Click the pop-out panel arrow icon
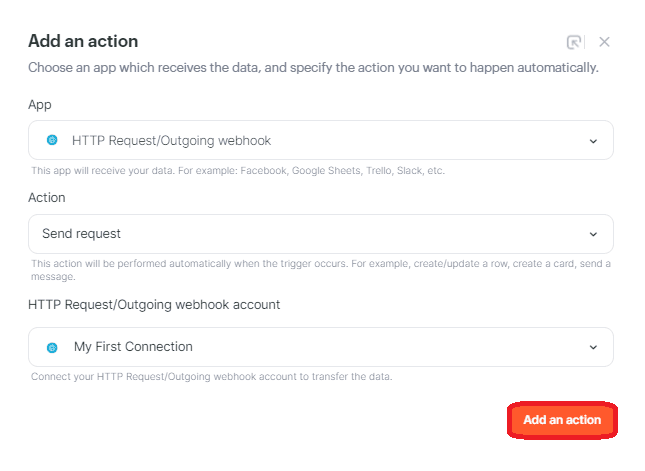The image size is (645, 471). coord(574,42)
